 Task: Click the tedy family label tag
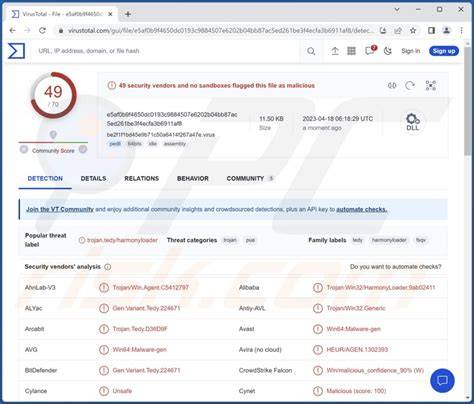click(357, 240)
